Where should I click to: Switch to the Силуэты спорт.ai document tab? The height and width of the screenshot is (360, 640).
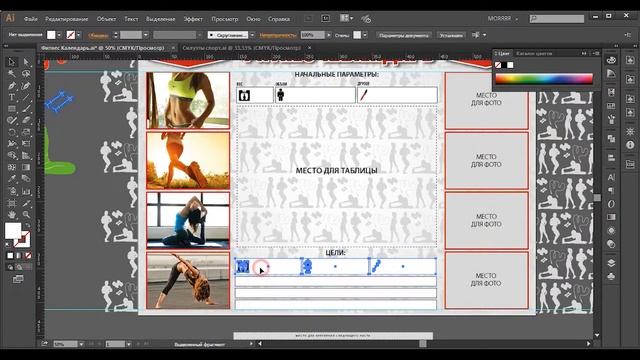tap(241, 48)
